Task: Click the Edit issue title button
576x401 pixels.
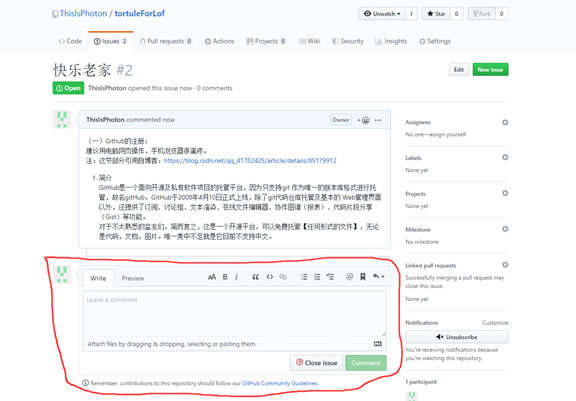Action: (459, 69)
